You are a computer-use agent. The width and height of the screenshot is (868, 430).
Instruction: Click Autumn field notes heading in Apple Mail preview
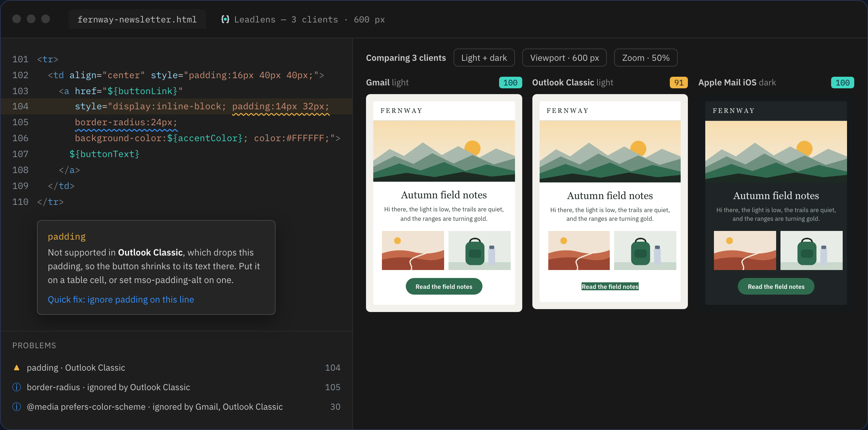[776, 196]
